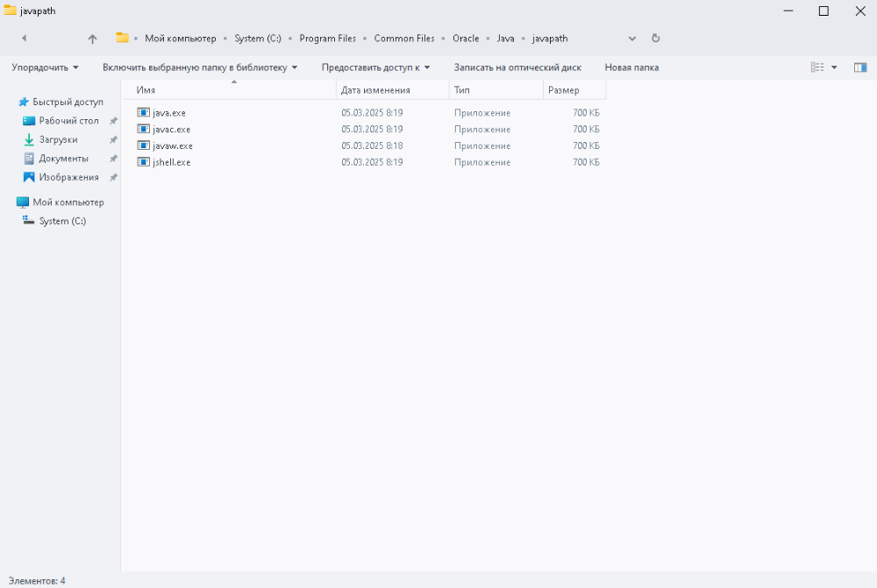Select the java.exe file icon
The image size is (877, 588).
(143, 112)
